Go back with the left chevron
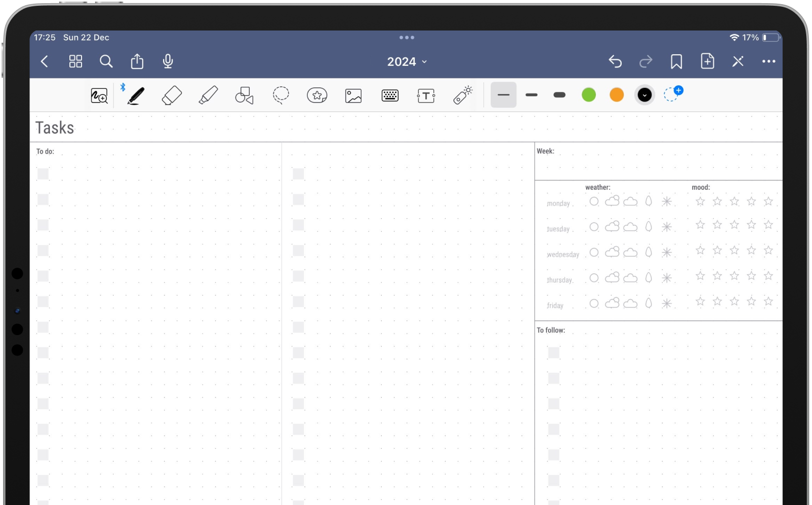 (45, 62)
